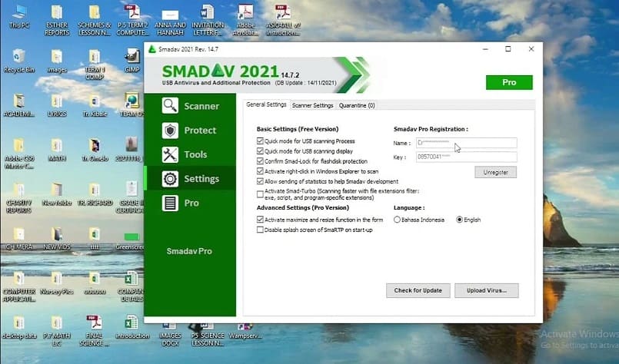The width and height of the screenshot is (619, 364).
Task: Click into the registration Key field
Action: 466,157
